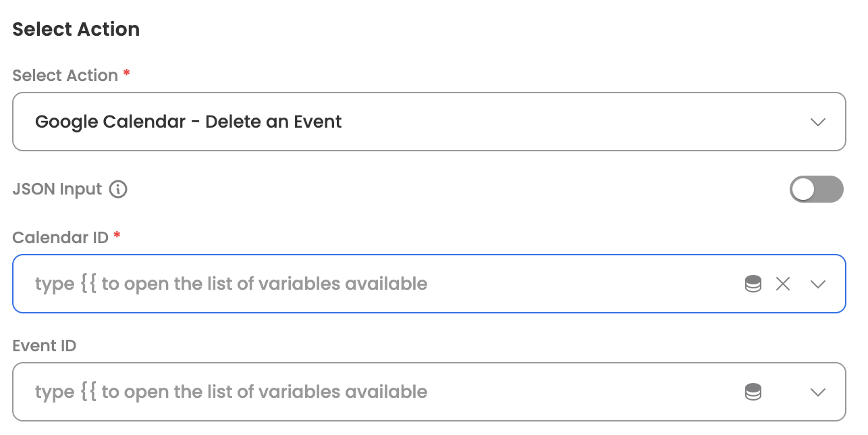This screenshot has width=868, height=435.
Task: Expand the Select Action dropdown chevron
Action: [818, 122]
